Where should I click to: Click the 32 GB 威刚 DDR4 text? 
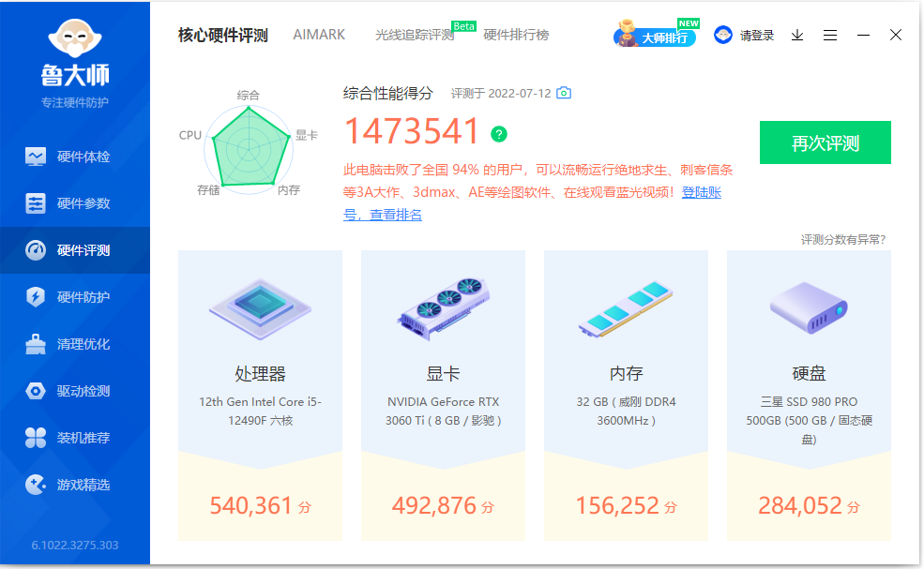point(626,412)
